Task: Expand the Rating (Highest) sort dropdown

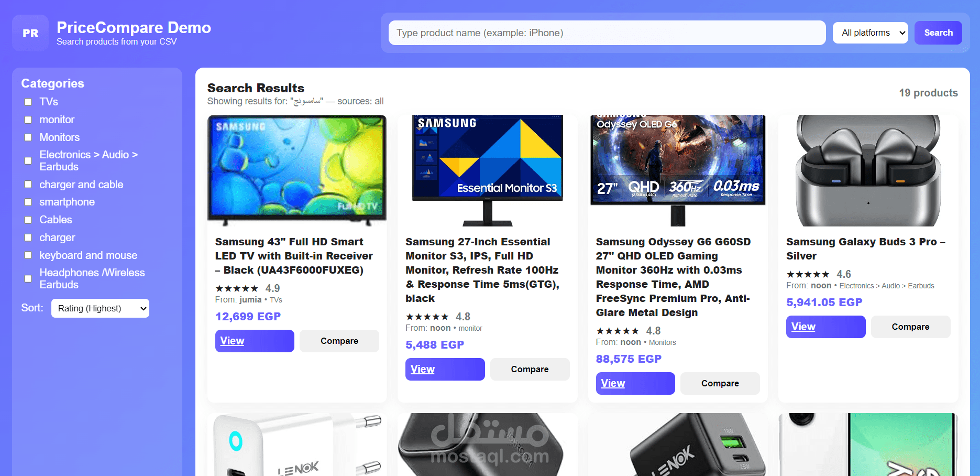Action: pos(100,308)
